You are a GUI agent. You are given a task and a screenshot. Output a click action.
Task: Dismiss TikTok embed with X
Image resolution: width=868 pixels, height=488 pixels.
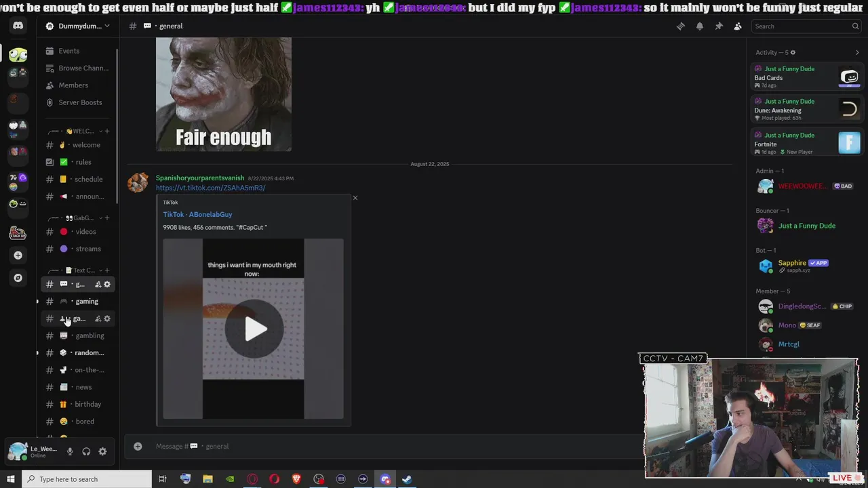click(355, 198)
